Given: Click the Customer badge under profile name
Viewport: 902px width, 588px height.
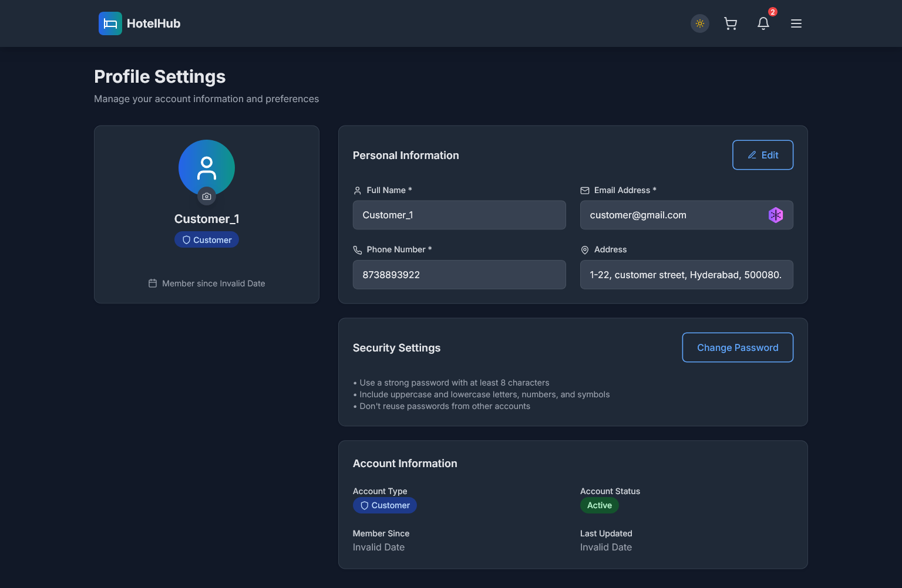Looking at the screenshot, I should 207,240.
